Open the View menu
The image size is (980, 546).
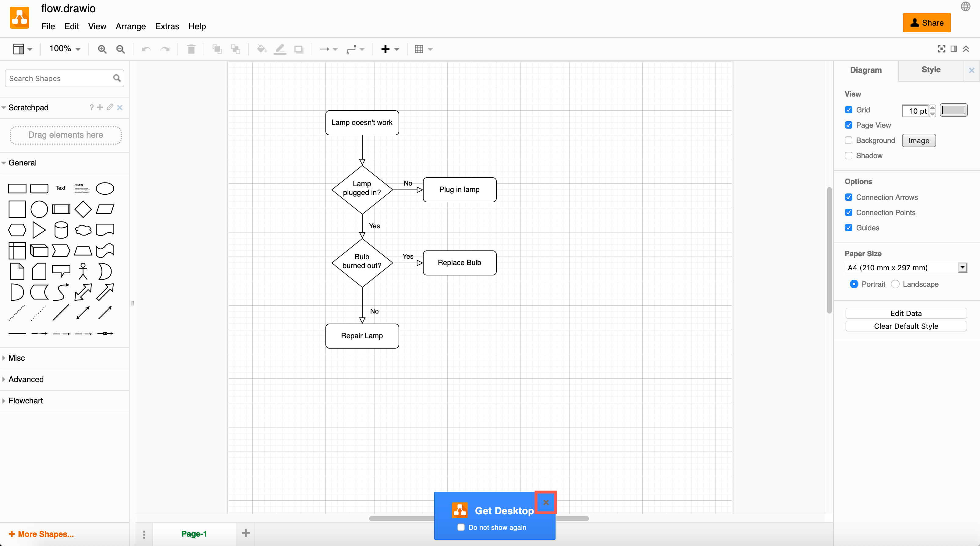(x=97, y=27)
